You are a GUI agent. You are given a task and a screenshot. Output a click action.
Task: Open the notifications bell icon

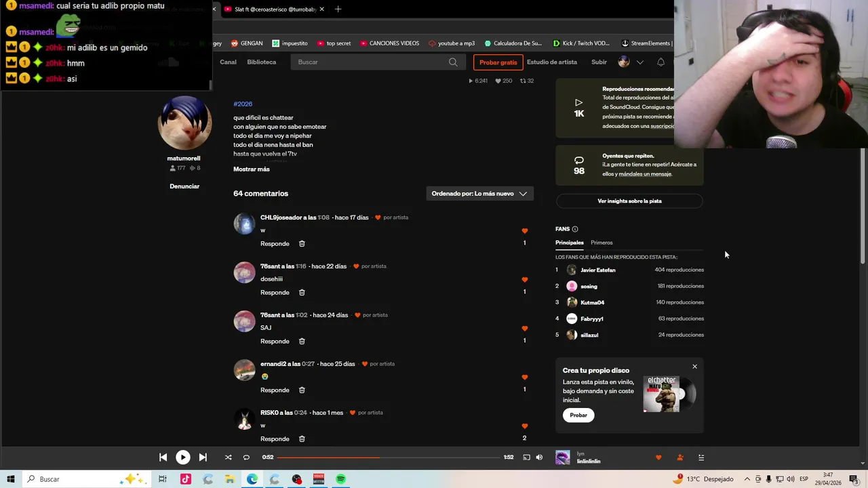click(660, 62)
